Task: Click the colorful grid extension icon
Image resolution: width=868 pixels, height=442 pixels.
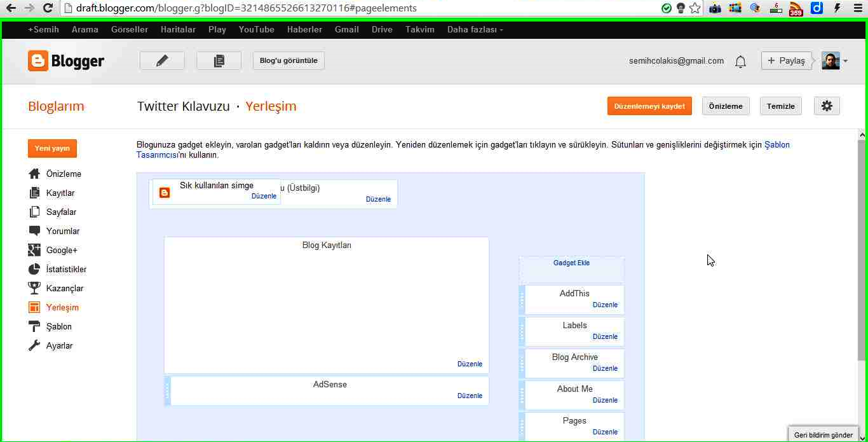Action: click(x=735, y=8)
